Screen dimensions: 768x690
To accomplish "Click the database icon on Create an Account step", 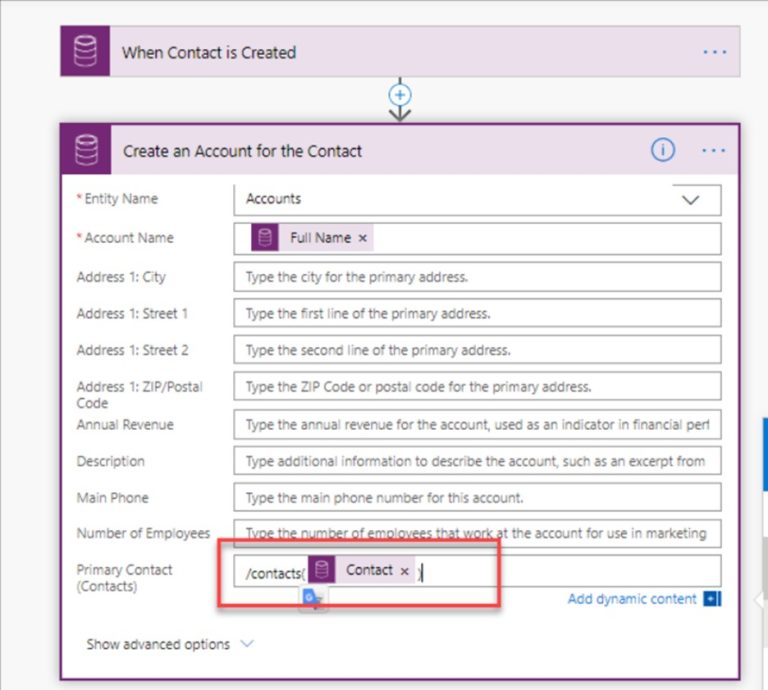I will coord(86,150).
